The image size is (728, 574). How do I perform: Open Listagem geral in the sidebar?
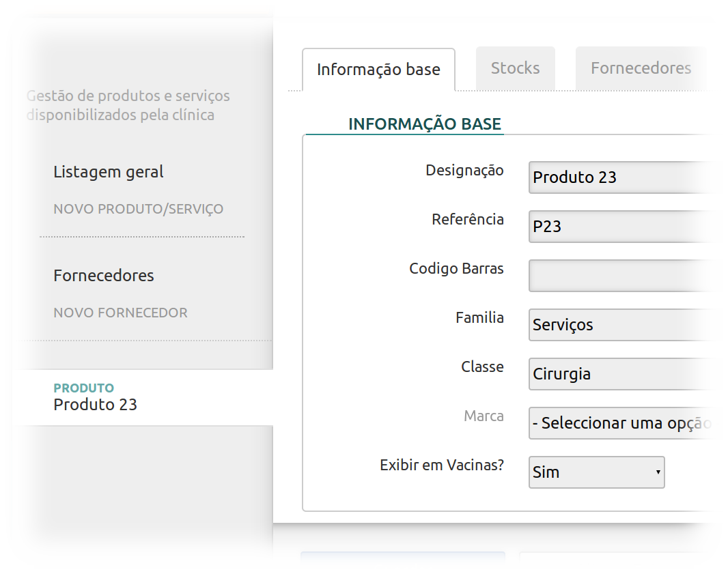pyautogui.click(x=109, y=172)
